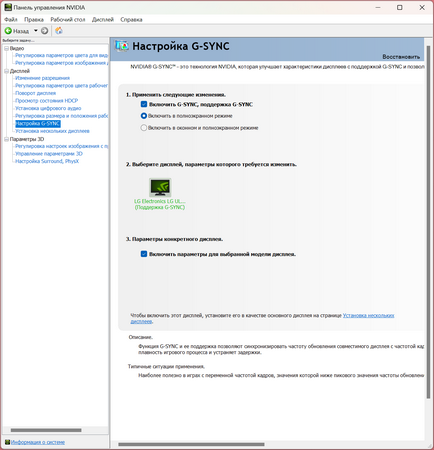Open Установка нескольких дисплеев tree item
This screenshot has height=450, width=434.
tap(52, 131)
